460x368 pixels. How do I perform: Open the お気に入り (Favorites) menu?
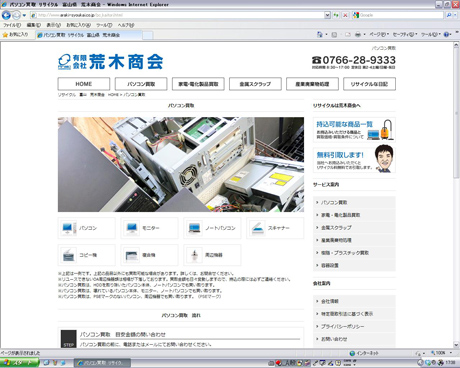pos(78,25)
